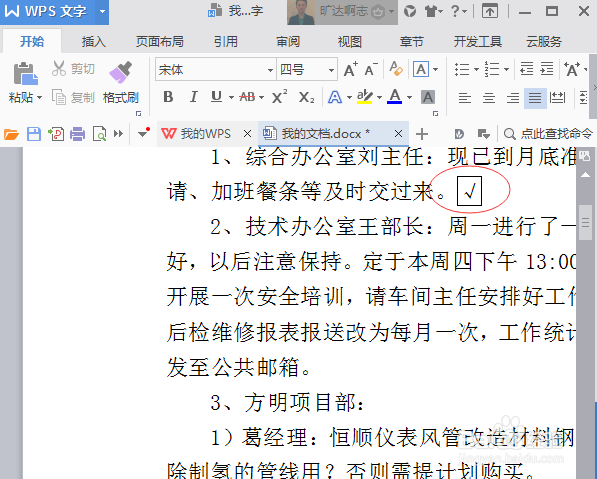The width and height of the screenshot is (597, 479).
Task: Open the 章节 tab
Action: 412,41
